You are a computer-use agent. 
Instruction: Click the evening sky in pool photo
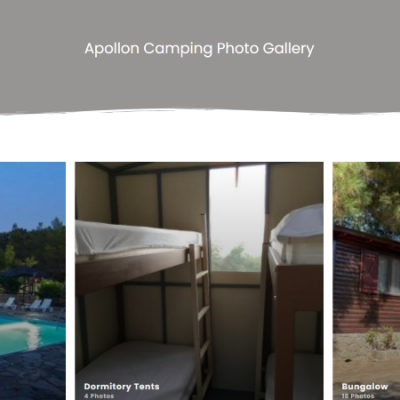(33, 192)
